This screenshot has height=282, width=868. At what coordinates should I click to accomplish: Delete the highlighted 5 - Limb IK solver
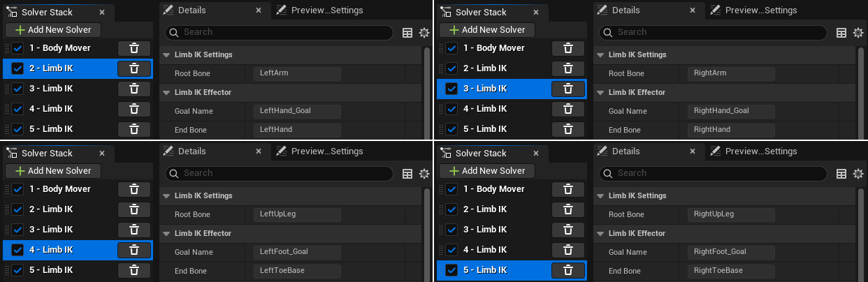click(569, 270)
